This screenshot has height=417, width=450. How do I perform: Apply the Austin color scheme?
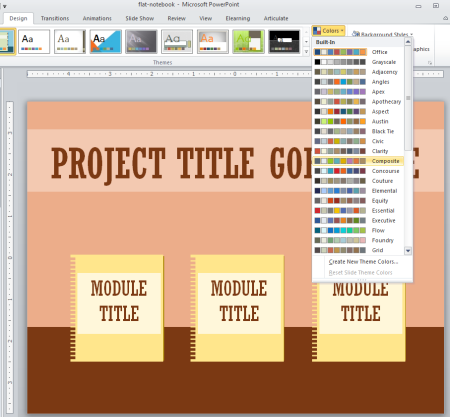point(359,121)
